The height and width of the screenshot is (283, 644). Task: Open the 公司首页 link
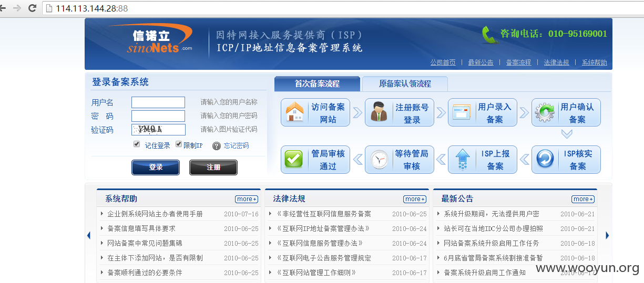(x=443, y=62)
